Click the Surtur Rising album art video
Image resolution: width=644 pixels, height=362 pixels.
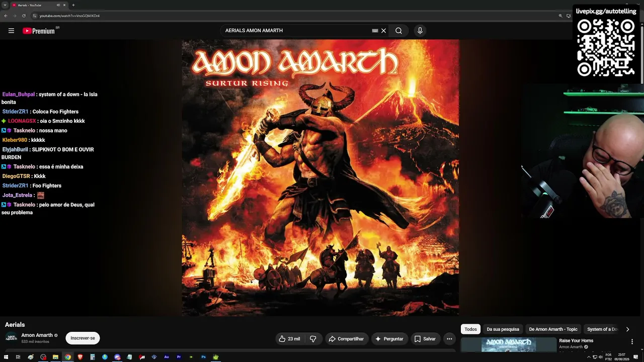coord(320,177)
